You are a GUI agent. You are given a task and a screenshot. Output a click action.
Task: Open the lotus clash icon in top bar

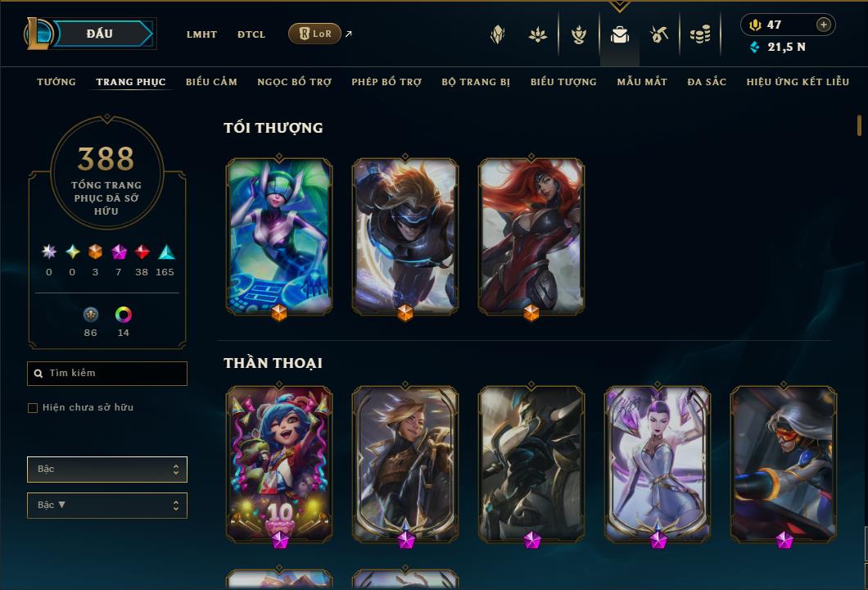click(x=537, y=35)
